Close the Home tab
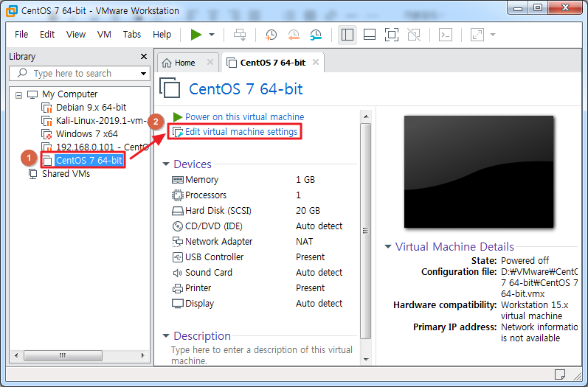 [210, 62]
